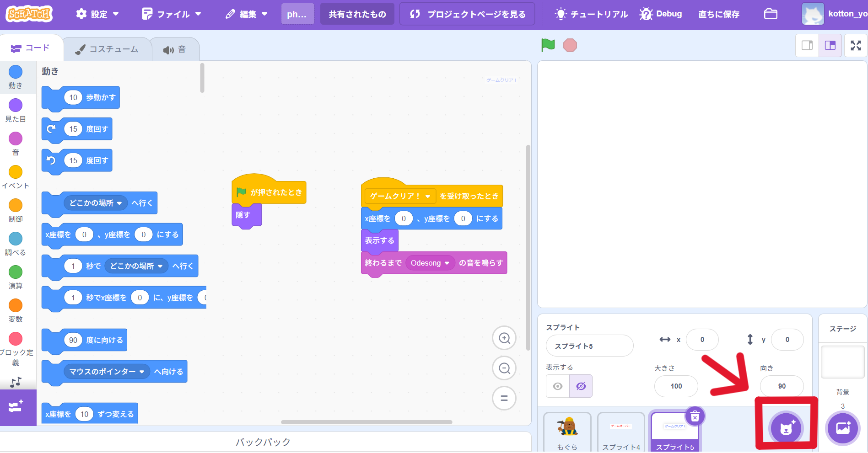Expand the Odesong sound dropdown

(x=447, y=263)
